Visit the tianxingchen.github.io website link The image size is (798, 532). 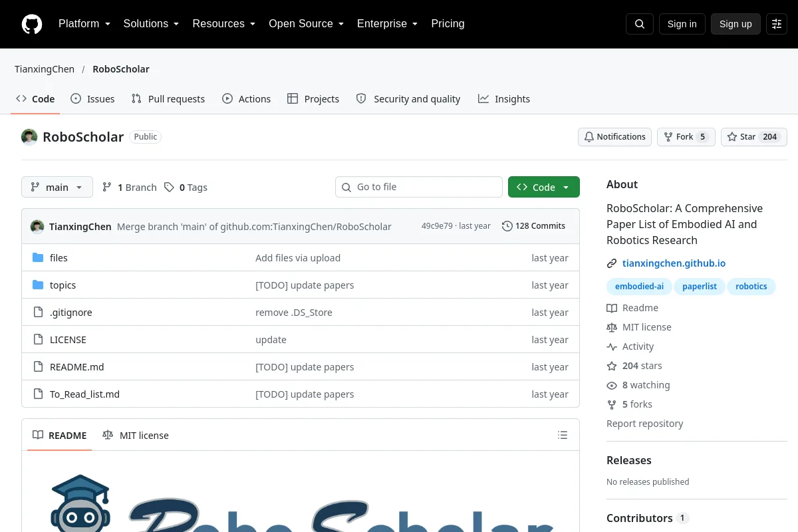click(674, 263)
